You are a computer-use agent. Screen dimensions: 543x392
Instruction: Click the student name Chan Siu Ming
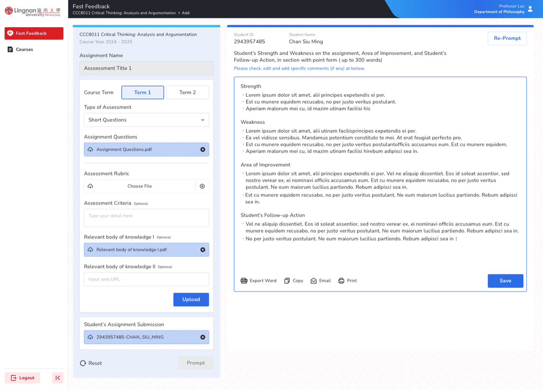click(306, 42)
